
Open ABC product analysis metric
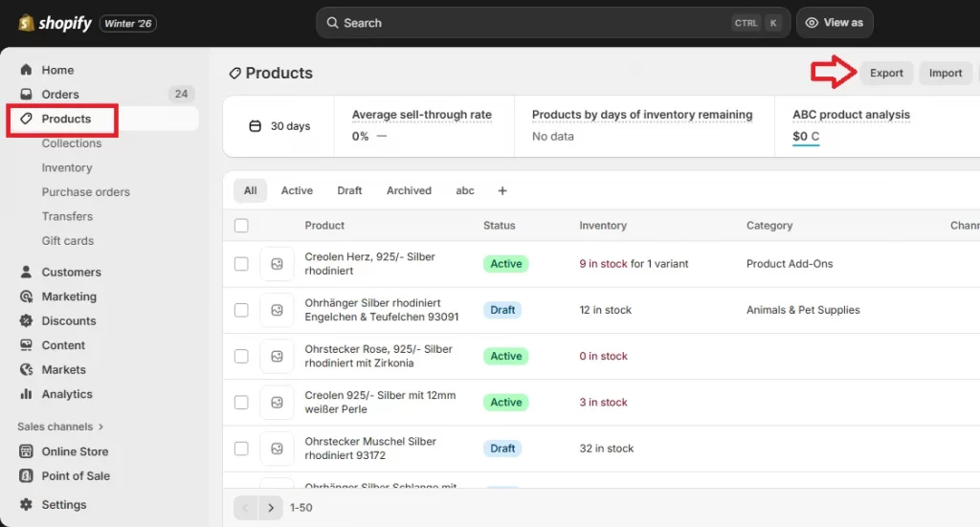pos(851,115)
